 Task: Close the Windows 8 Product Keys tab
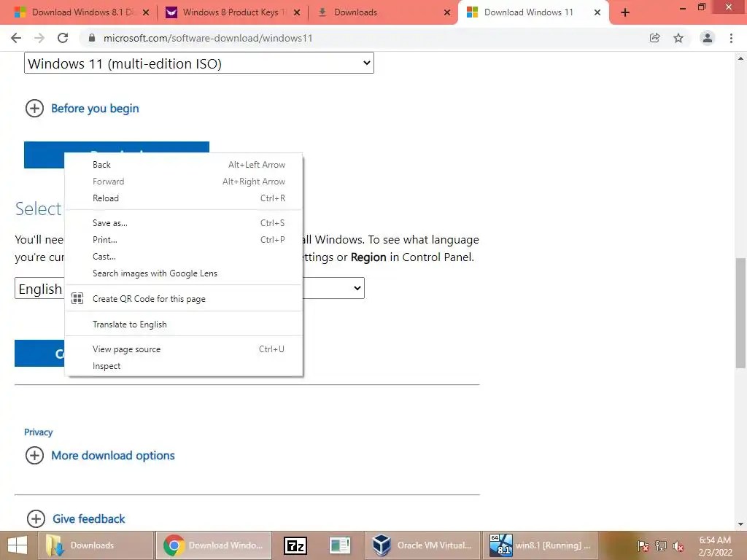[x=297, y=12]
